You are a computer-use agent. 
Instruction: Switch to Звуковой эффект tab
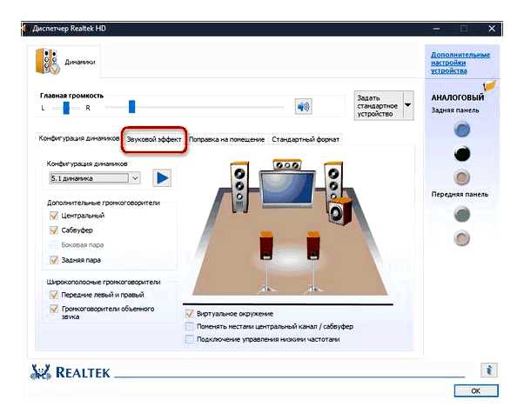tap(154, 139)
